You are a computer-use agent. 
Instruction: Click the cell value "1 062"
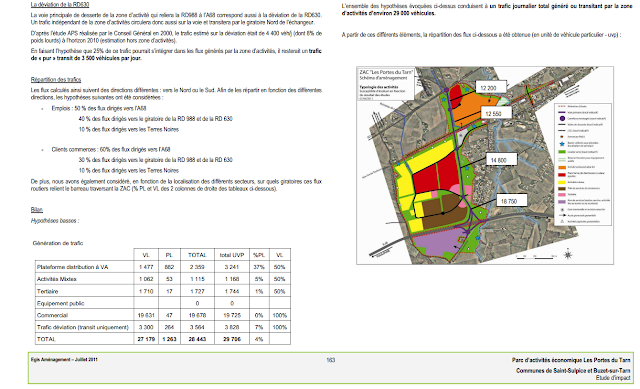click(x=146, y=279)
